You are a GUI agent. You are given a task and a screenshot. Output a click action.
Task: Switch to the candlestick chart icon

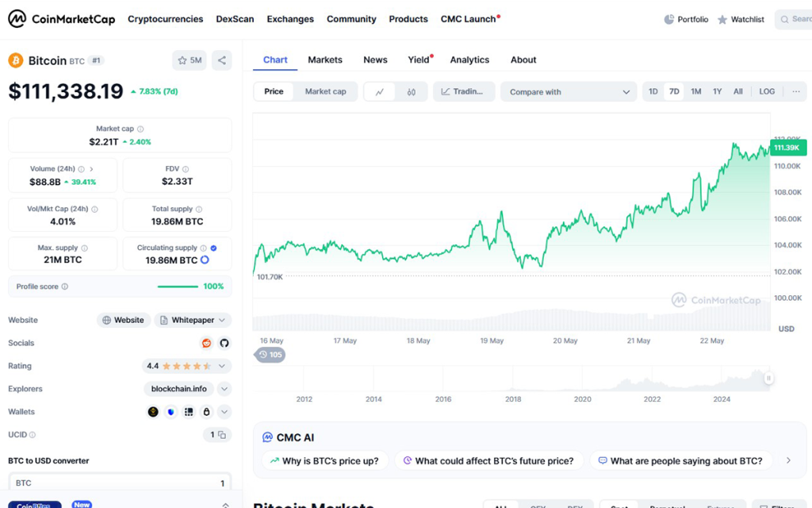point(412,92)
